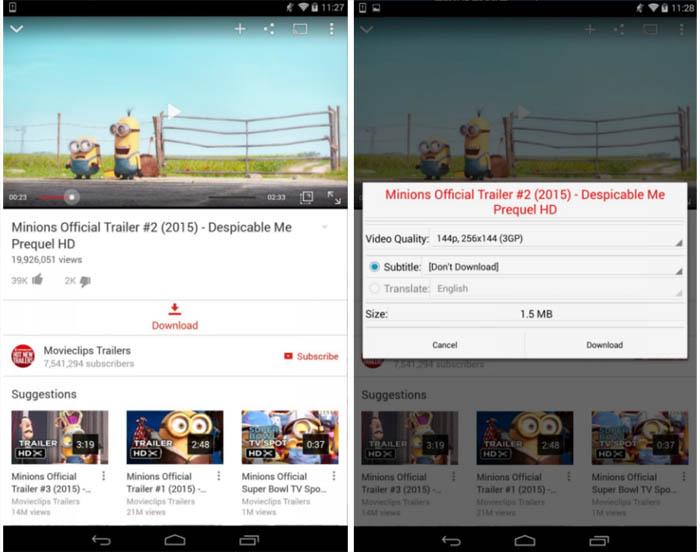This screenshot has height=552, width=700.
Task: Tap Android recent apps button in left screen
Action: (x=249, y=540)
